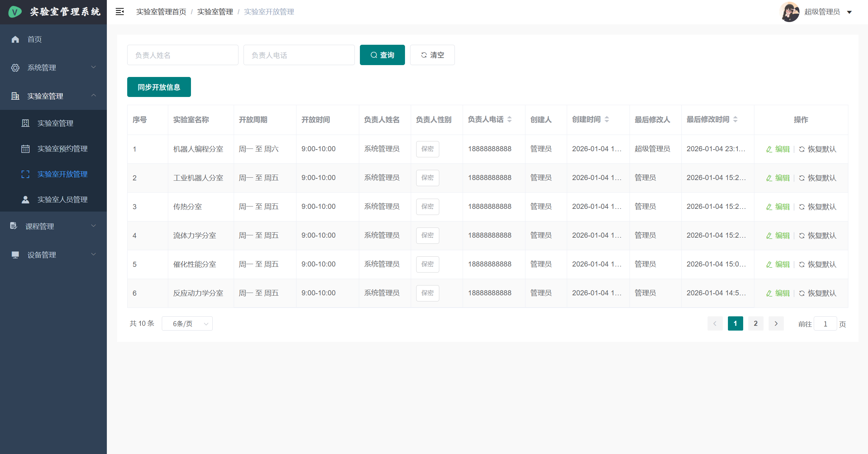Open 实验室管理 submenu item
Image resolution: width=868 pixels, height=454 pixels.
(55, 123)
